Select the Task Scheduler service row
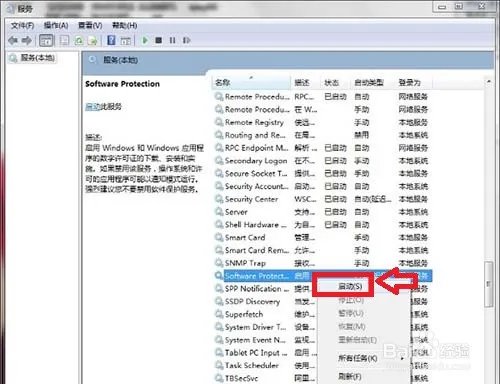 point(265,365)
